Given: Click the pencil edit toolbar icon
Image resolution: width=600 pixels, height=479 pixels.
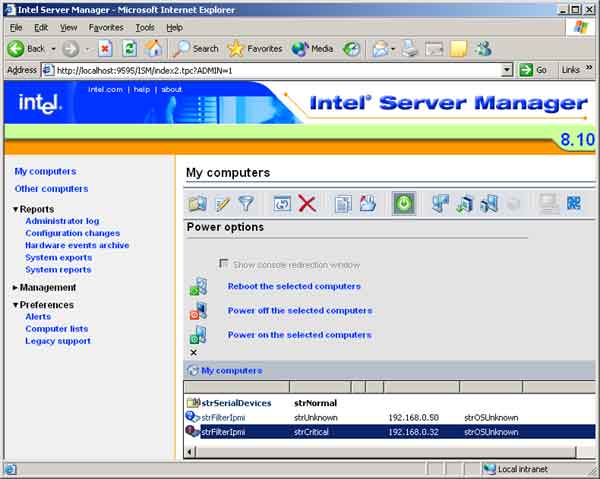Looking at the screenshot, I should (222, 203).
